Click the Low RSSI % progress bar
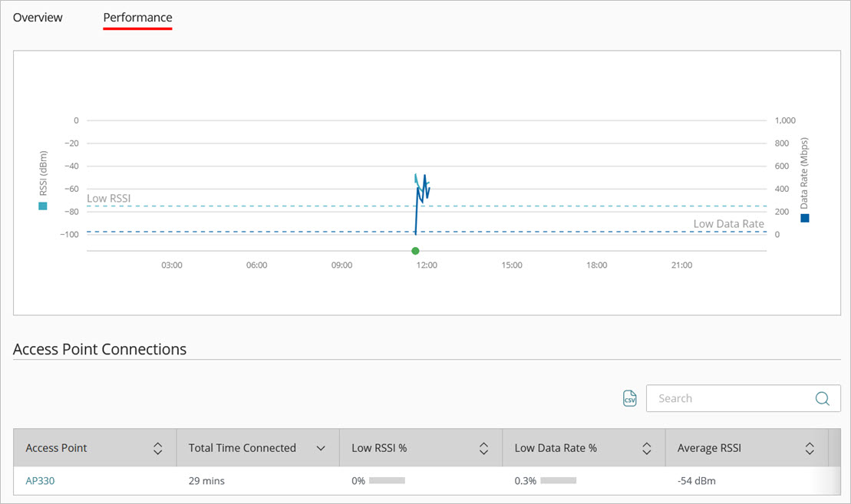This screenshot has height=504, width=851. pyautogui.click(x=387, y=481)
